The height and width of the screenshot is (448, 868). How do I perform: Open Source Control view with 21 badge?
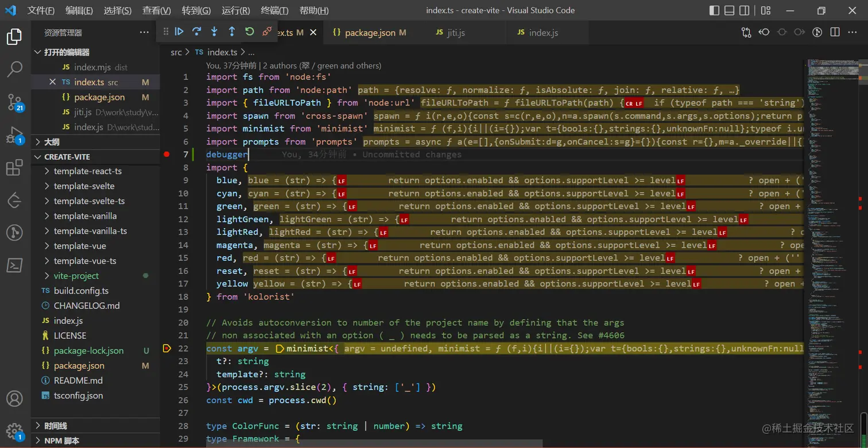(14, 102)
